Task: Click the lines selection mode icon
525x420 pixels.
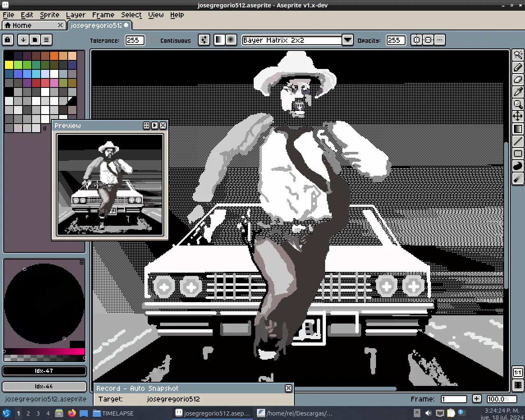Action: pos(46,40)
